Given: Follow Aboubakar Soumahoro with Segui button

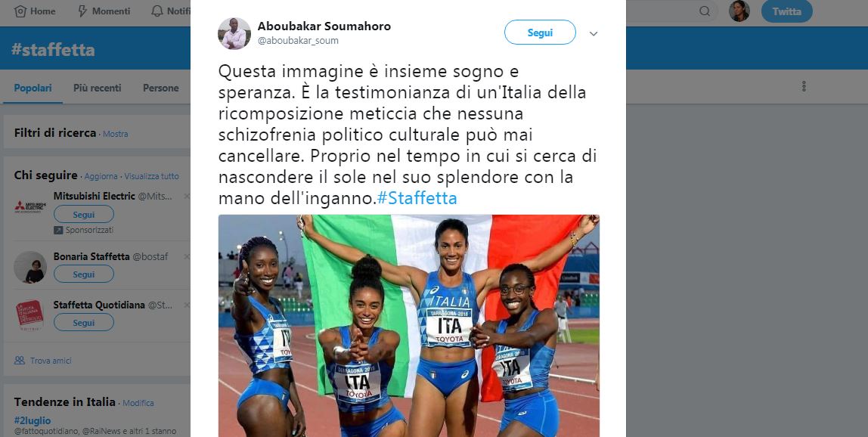Looking at the screenshot, I should click(x=541, y=33).
